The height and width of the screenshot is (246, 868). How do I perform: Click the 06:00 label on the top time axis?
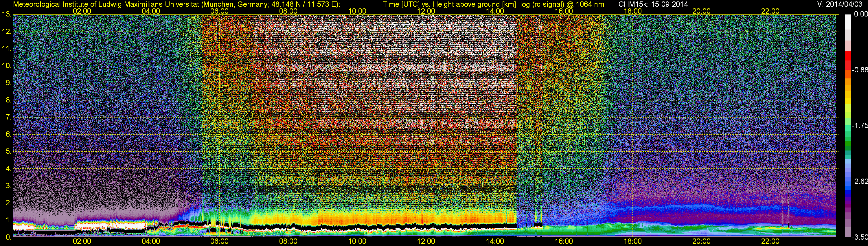(219, 11)
